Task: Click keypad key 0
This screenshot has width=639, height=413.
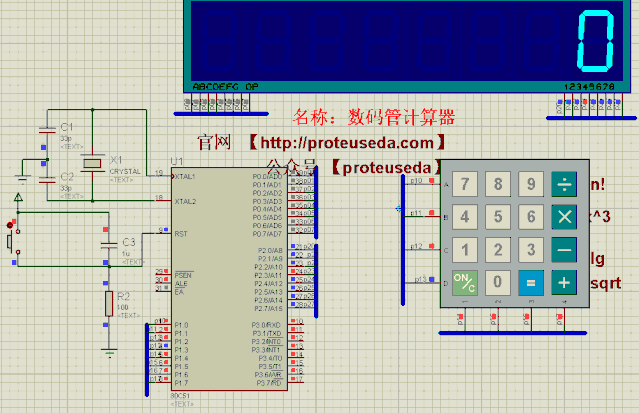Action: pos(498,283)
